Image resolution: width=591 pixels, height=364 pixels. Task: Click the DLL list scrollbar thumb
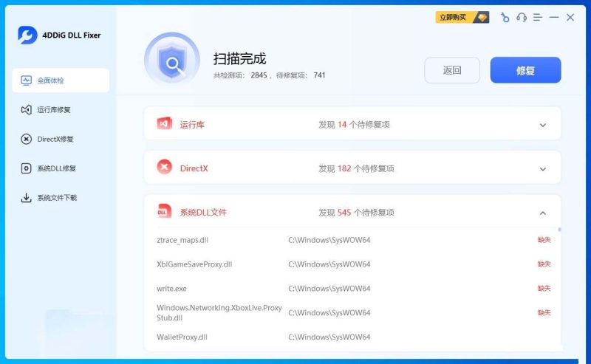(x=559, y=230)
